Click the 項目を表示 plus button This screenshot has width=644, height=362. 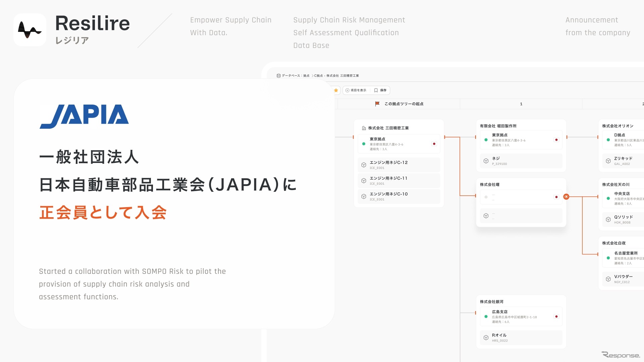[356, 90]
